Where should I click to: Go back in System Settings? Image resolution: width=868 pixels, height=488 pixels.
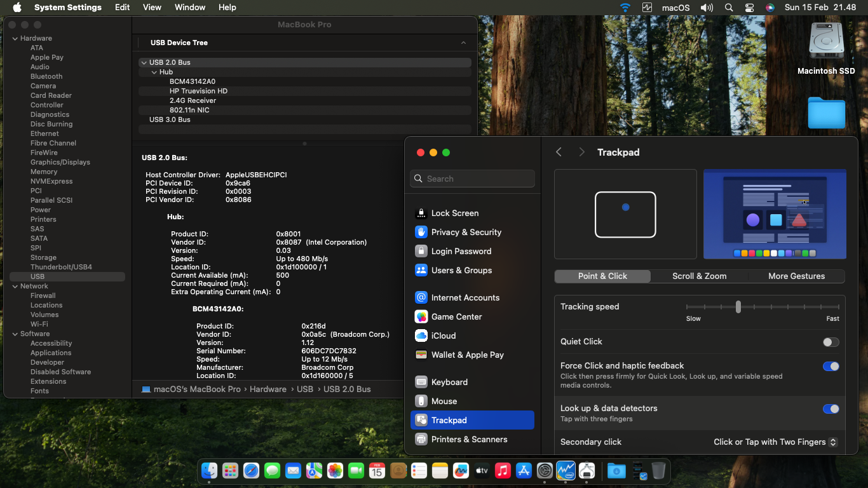coord(559,152)
